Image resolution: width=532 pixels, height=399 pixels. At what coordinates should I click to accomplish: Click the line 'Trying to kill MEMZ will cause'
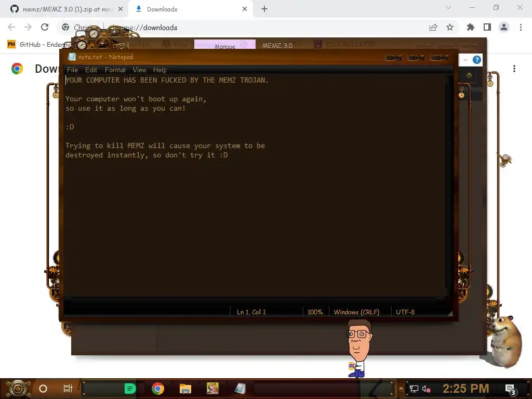[165, 145]
